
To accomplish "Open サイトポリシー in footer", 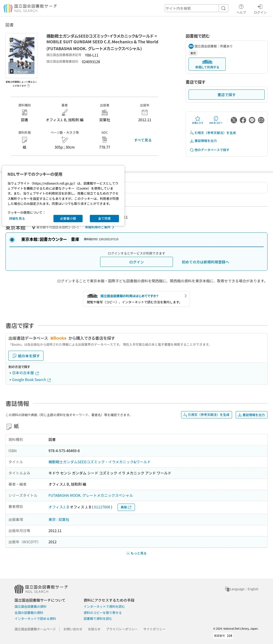I will point(154,629).
